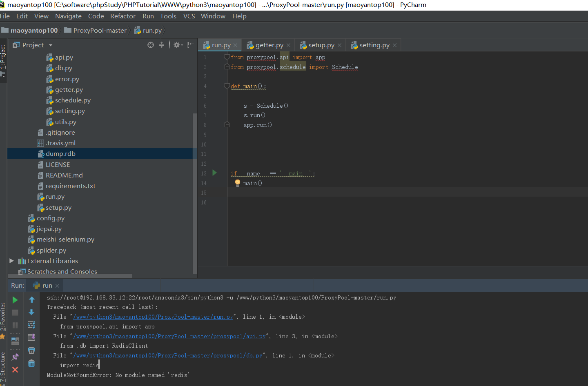Click the Collapse All icon in Project panel

pos(161,45)
